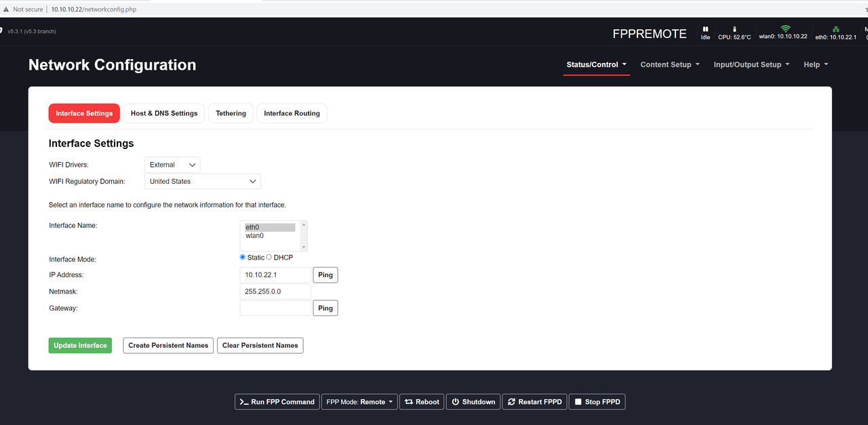Click the Interface Name list scrollbar
The width and height of the screenshot is (868, 425).
304,236
